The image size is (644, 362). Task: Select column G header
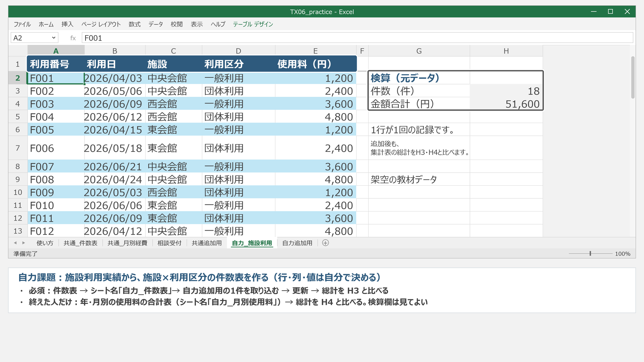[x=419, y=51]
